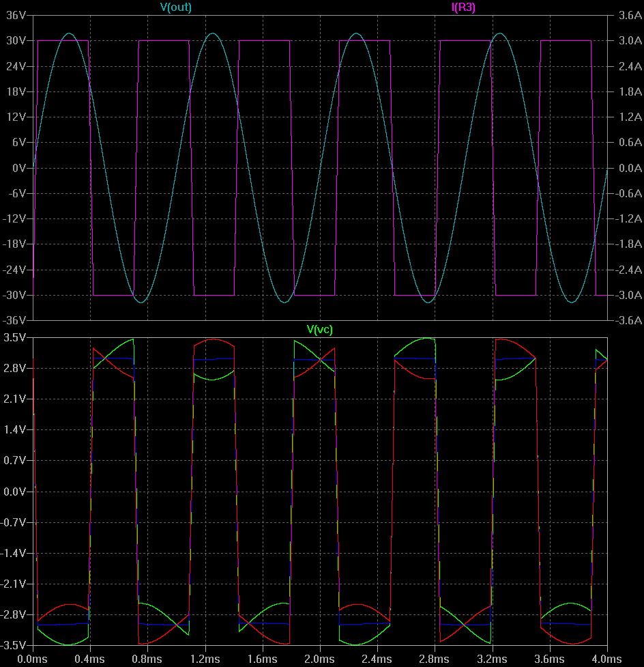Click the -3.0A right axis label
This screenshot has width=644, height=667.
click(629, 295)
